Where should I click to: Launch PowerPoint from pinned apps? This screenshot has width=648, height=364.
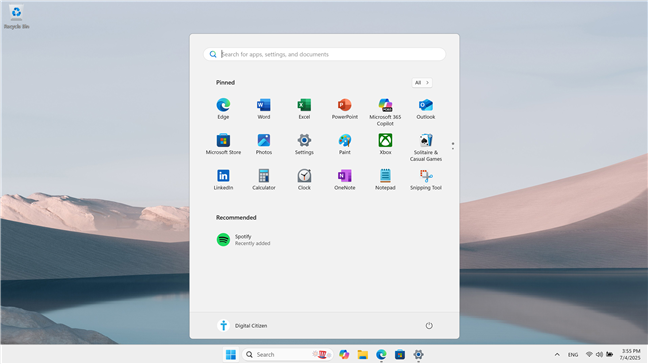click(345, 109)
